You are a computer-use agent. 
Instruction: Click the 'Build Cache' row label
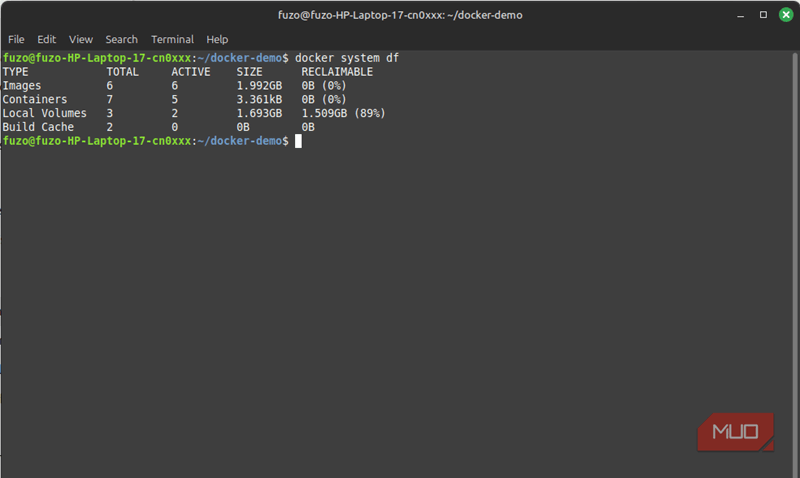pos(38,128)
